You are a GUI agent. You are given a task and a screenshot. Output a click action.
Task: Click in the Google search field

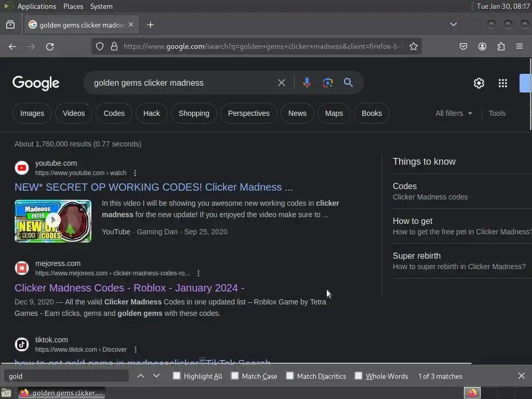click(183, 83)
